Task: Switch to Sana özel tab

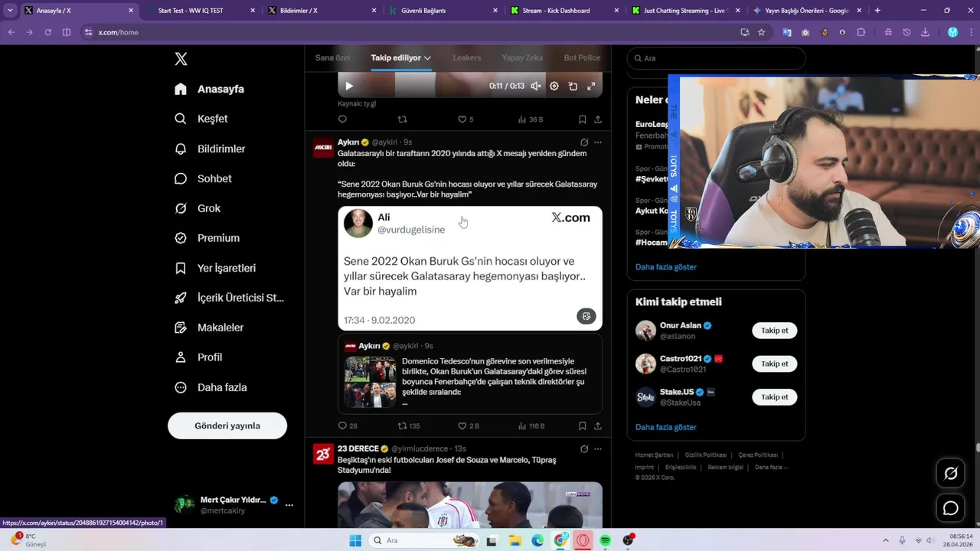Action: pyautogui.click(x=332, y=57)
